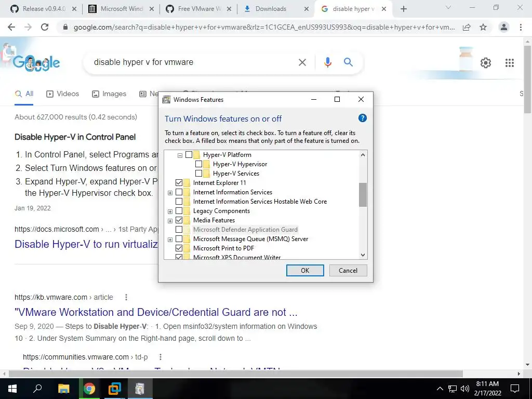Viewport: 532px width, 399px height.
Task: Expand the Media Features node
Action: (170, 221)
